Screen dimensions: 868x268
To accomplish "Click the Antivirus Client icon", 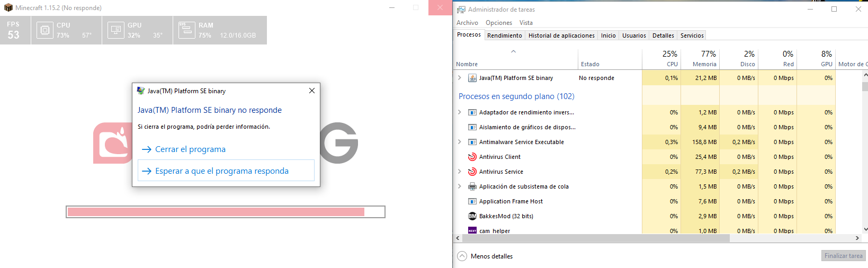I will click(472, 157).
